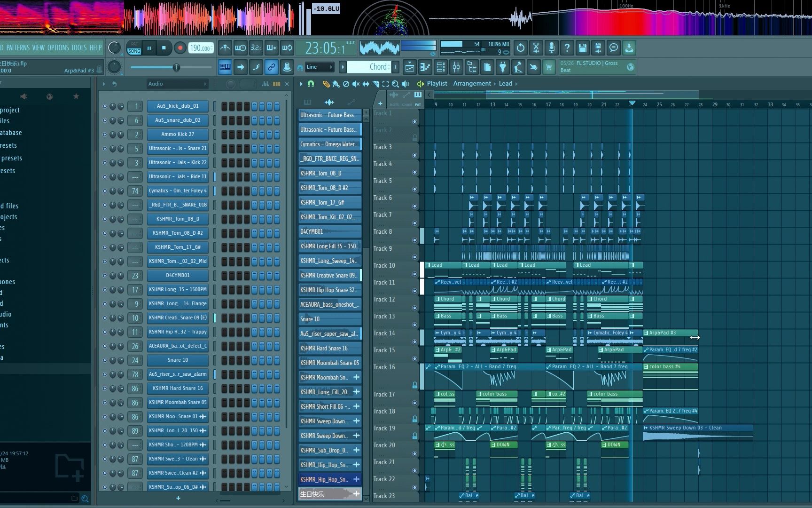The image size is (812, 508).
Task: Save the project with the floppy icon
Action: [x=582, y=48]
